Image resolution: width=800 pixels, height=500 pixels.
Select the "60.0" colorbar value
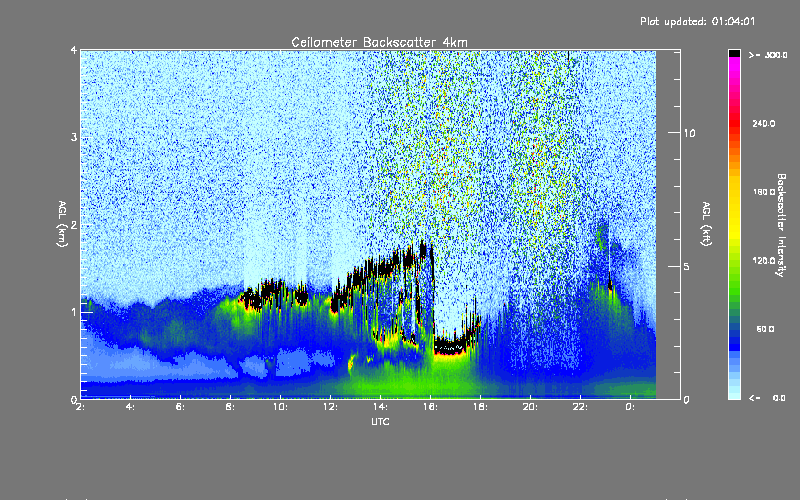(x=765, y=329)
